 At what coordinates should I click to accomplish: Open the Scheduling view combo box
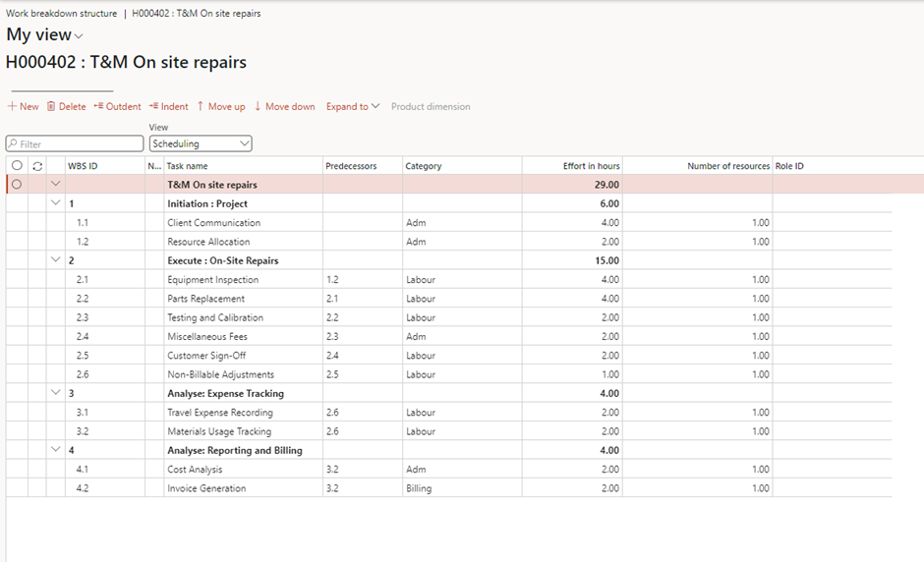201,143
